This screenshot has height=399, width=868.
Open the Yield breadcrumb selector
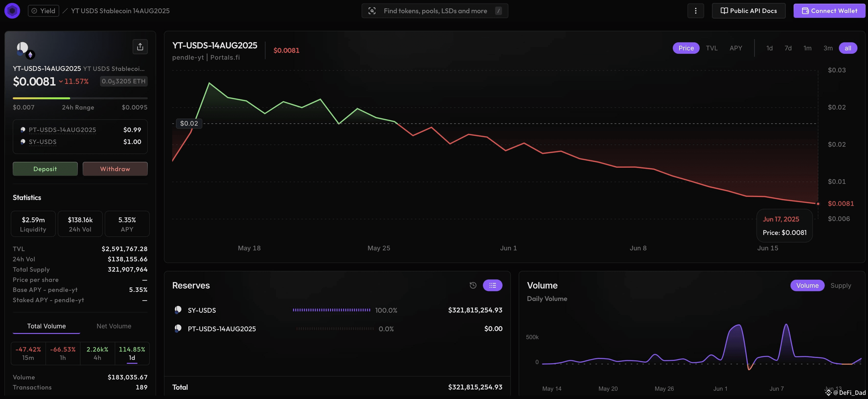44,11
